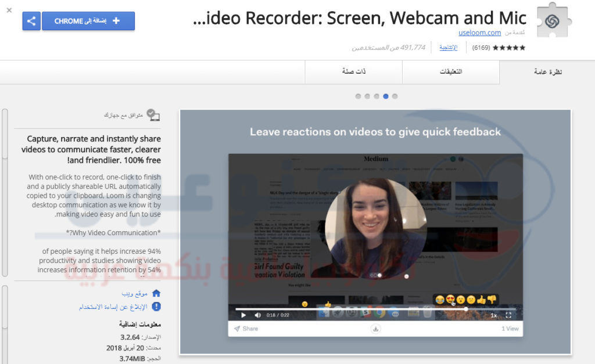Select the highlighted blue carousel dot
This screenshot has height=364, width=595.
coord(386,96)
